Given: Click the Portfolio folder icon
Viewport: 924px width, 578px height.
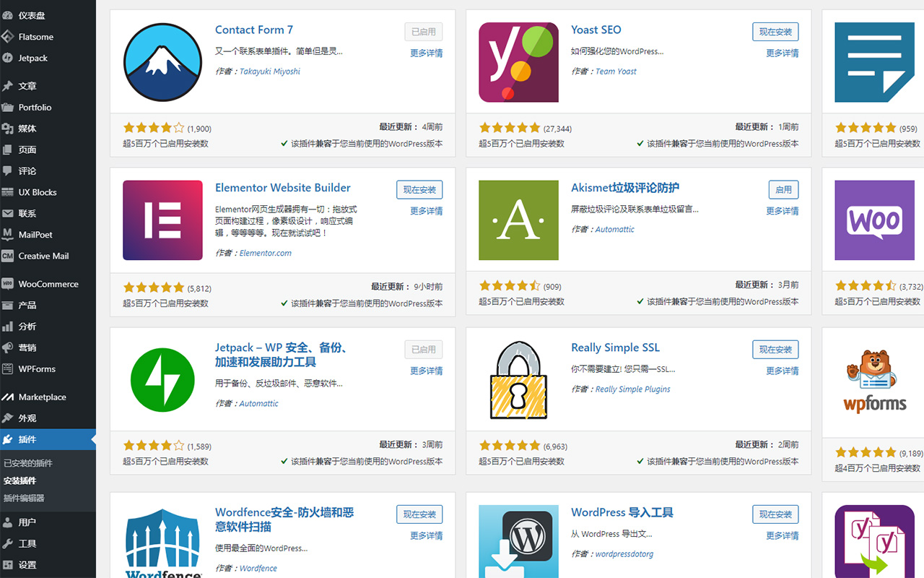Looking at the screenshot, I should (x=7, y=107).
